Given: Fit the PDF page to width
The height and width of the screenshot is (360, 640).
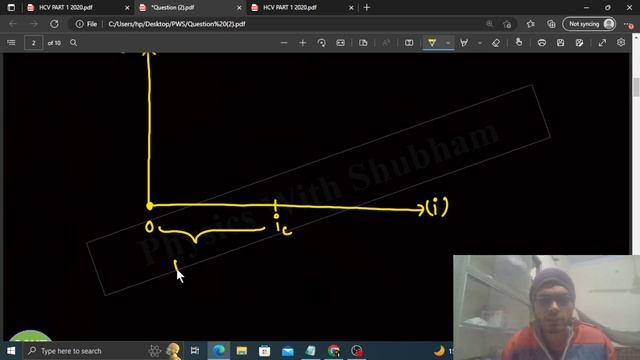Looking at the screenshot, I should point(340,43).
